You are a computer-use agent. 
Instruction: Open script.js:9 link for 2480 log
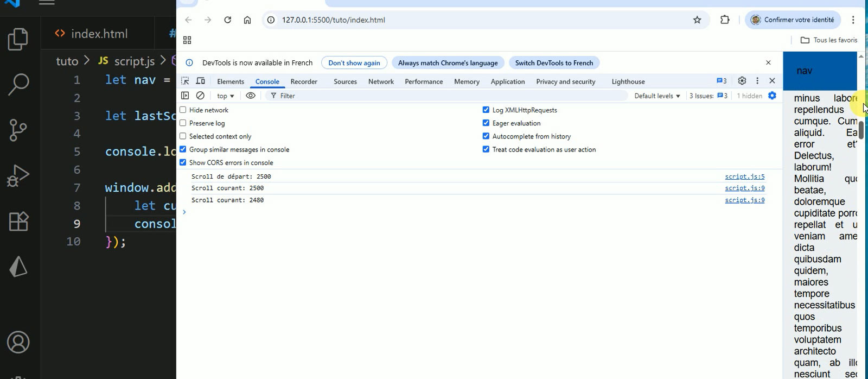(745, 200)
